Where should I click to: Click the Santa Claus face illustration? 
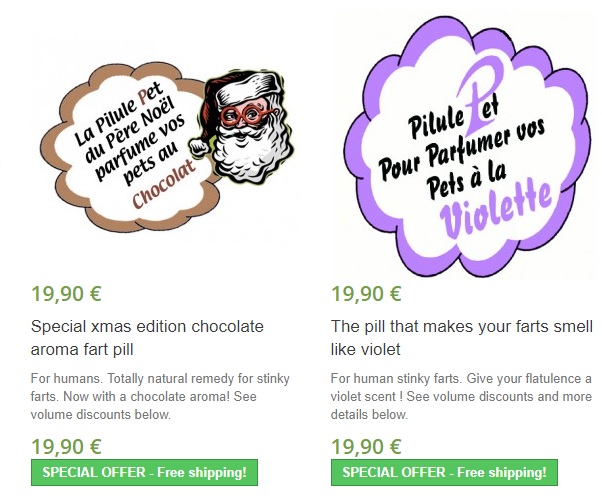click(x=242, y=127)
